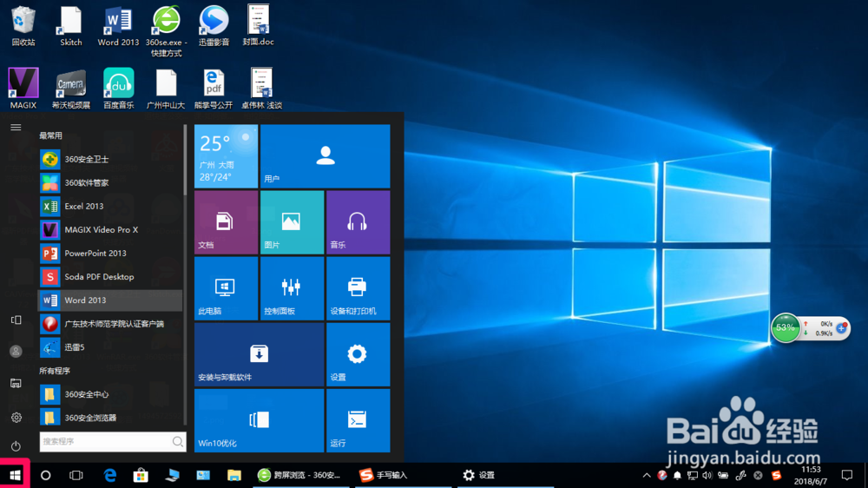The width and height of the screenshot is (868, 488).
Task: Open the 音乐 music tile
Action: 358,222
